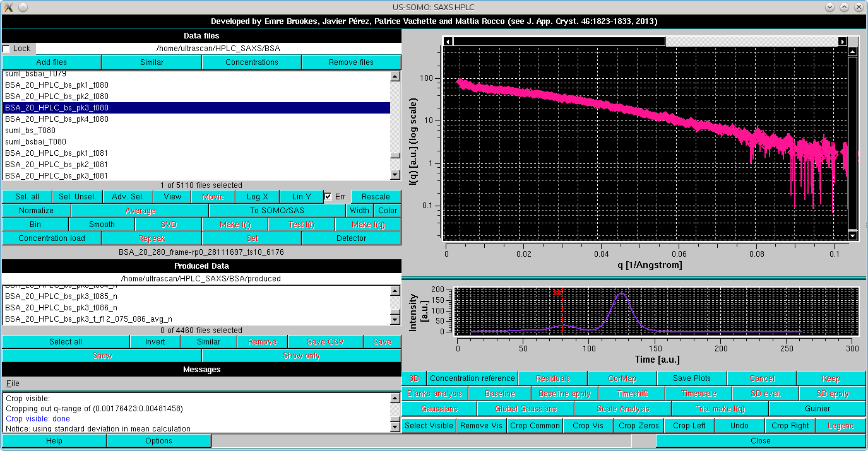868x451 pixels.
Task: Click the up arrow of the data files list scrollbar
Action: [x=395, y=76]
